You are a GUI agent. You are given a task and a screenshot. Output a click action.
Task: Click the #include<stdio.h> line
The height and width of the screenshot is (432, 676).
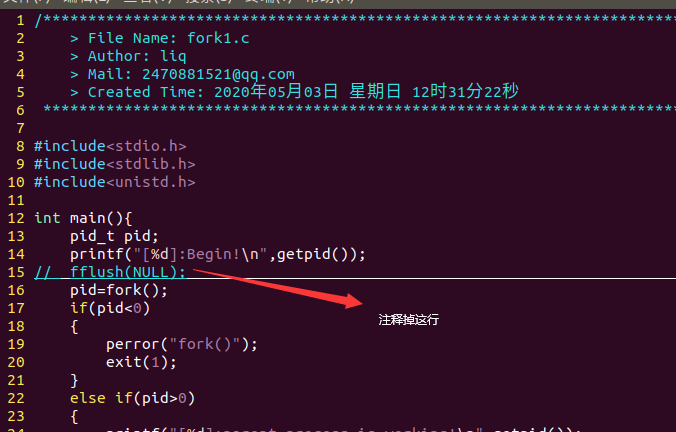[x=110, y=146]
